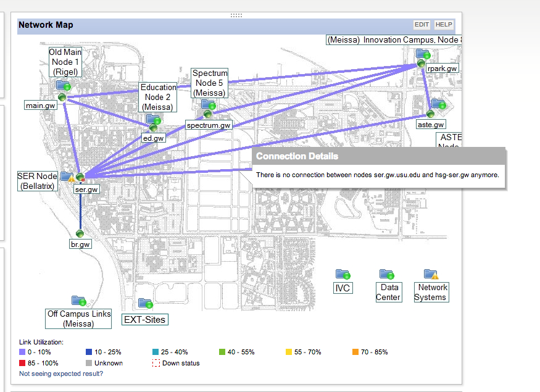Click the 'Old Main Node 1 (Rigel)' label

65,62
